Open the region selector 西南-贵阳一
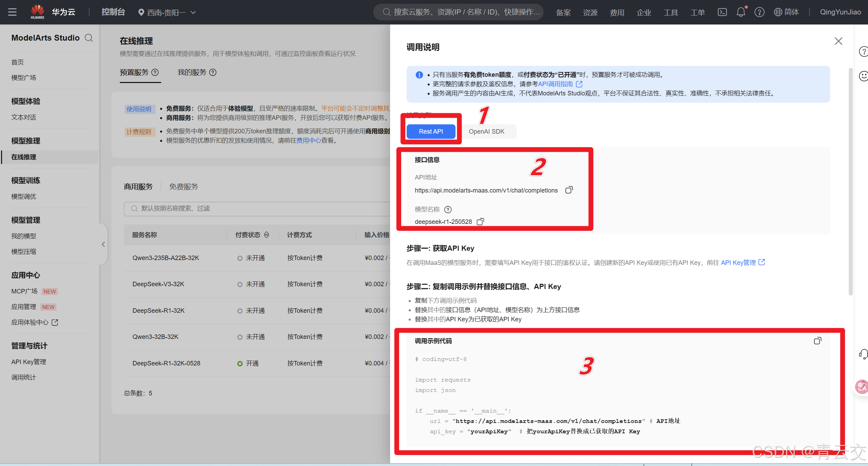Screen dimensions: 868x466 pyautogui.click(x=167, y=12)
